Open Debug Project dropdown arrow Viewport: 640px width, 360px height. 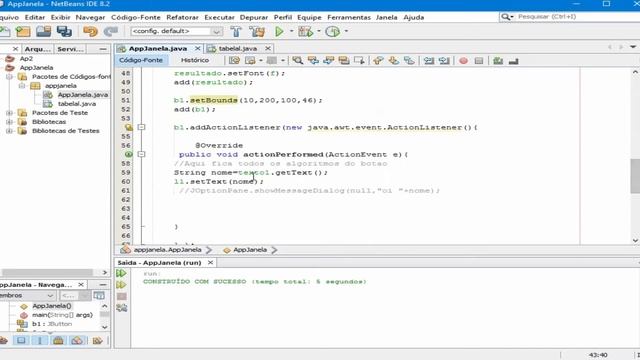tap(319, 31)
